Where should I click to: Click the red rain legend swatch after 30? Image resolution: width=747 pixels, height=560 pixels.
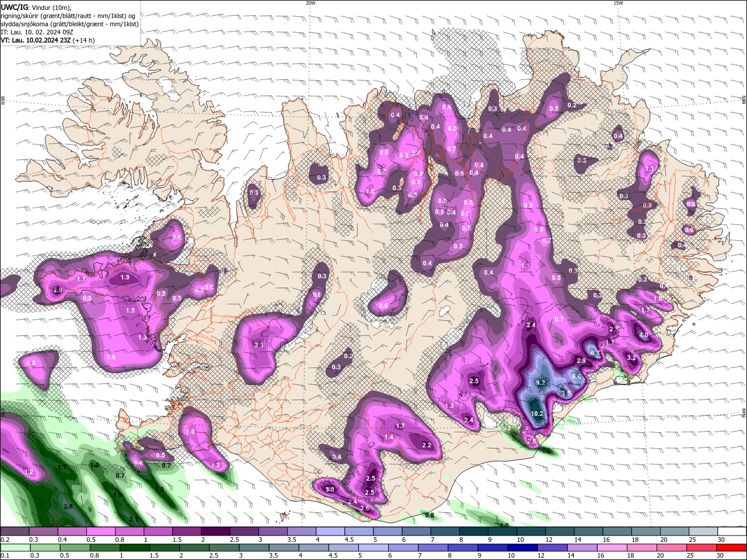tap(731, 547)
